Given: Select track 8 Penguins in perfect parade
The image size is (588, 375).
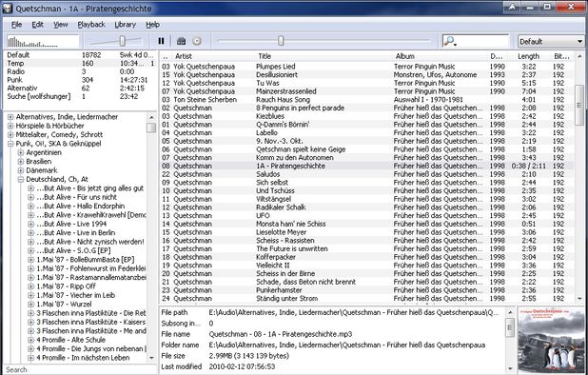Looking at the screenshot, I should click(x=367, y=108).
